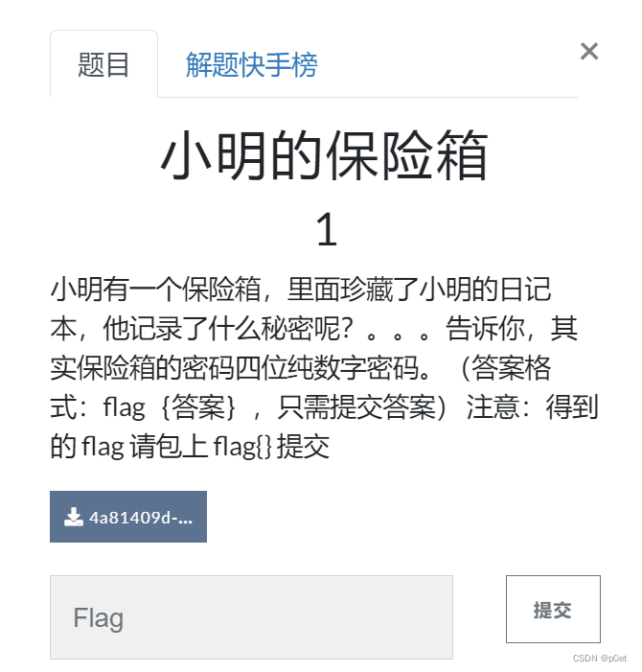Focus the Flag input field
The width and height of the screenshot is (642, 672).
click(x=251, y=617)
